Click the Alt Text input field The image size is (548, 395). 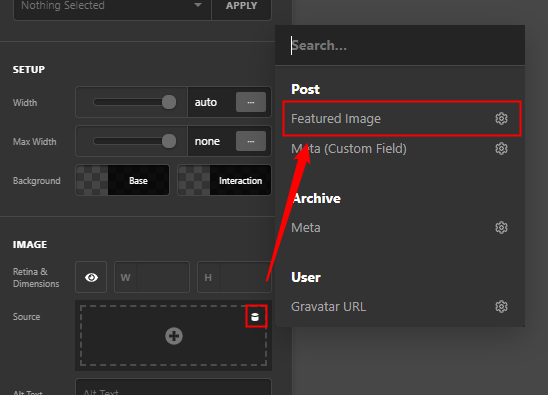[x=174, y=387]
